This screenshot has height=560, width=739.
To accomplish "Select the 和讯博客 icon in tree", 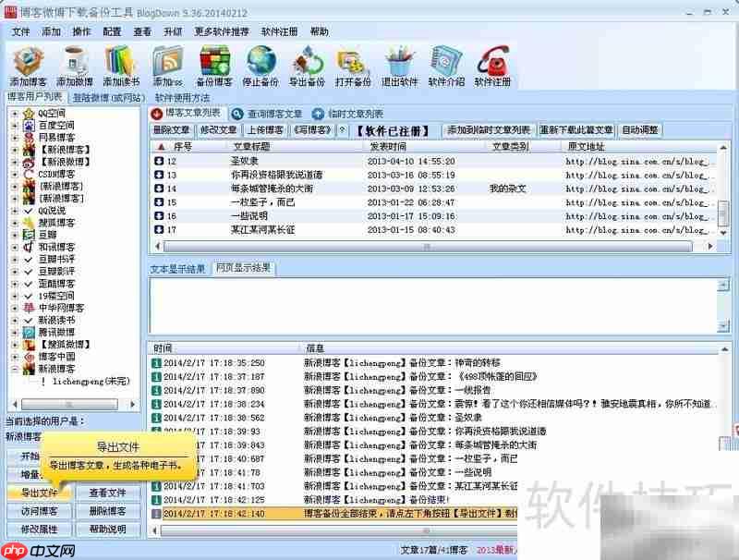I will [29, 247].
